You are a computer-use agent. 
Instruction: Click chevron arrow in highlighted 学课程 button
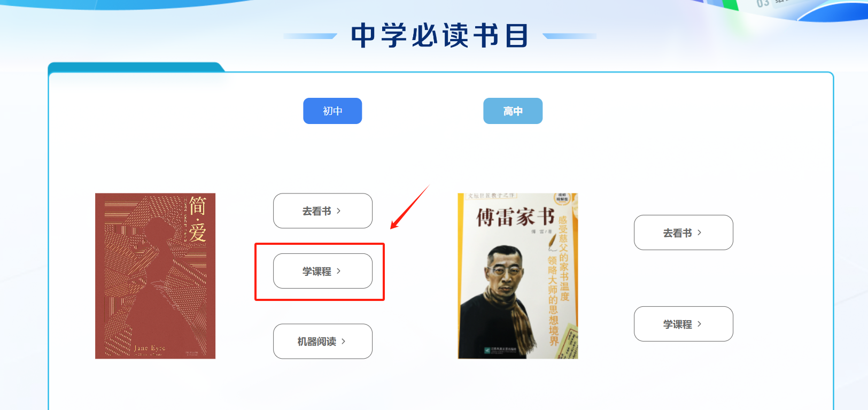click(x=338, y=271)
